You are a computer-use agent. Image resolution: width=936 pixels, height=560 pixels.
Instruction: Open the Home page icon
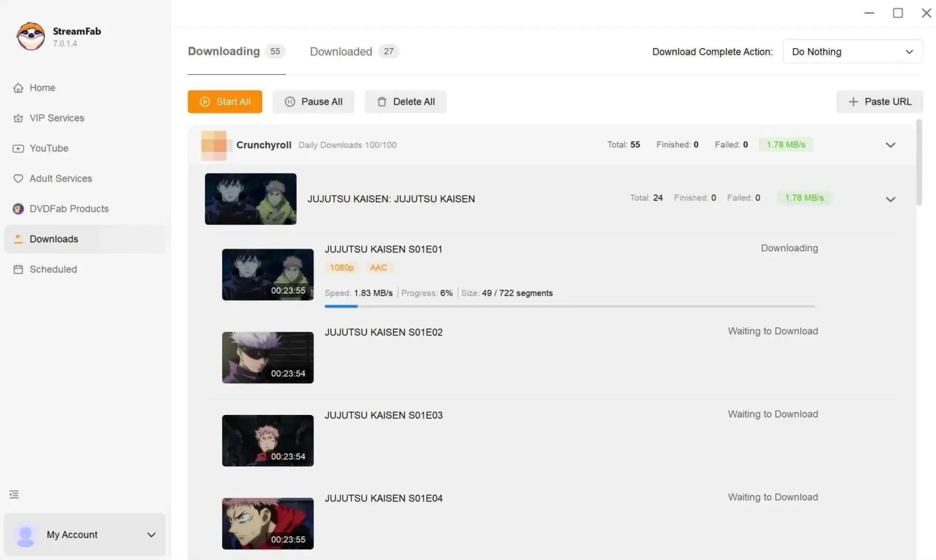(x=18, y=88)
